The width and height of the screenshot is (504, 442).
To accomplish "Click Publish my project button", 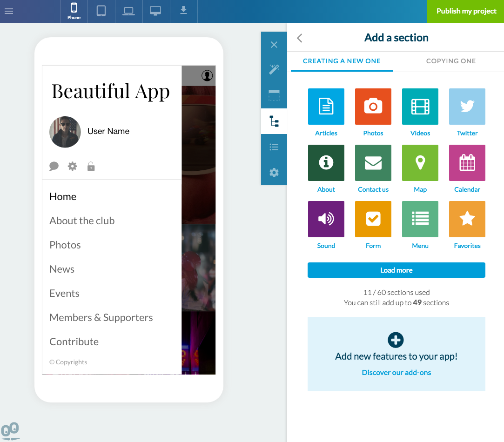I will 466,11.
